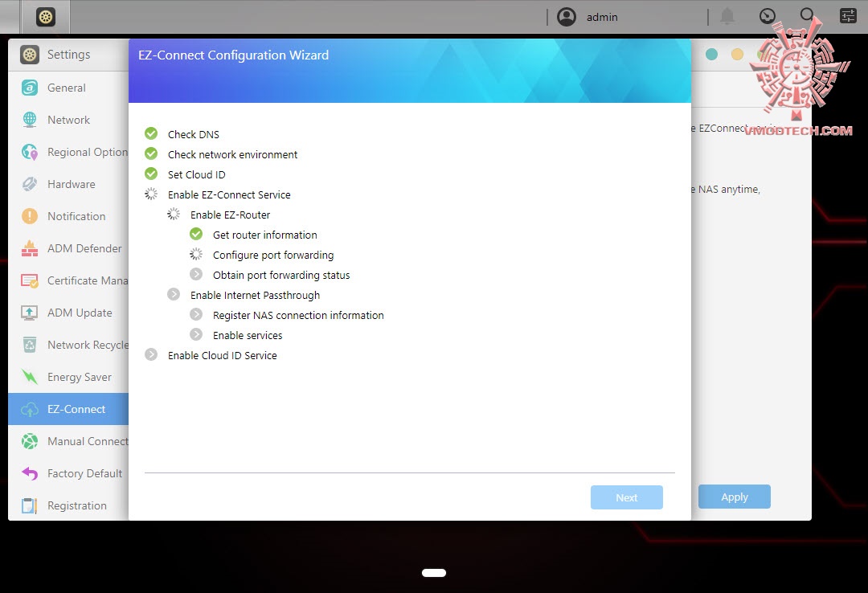The height and width of the screenshot is (593, 868).
Task: Click the EZ-Connect Configuration Wizard title
Action: click(233, 55)
